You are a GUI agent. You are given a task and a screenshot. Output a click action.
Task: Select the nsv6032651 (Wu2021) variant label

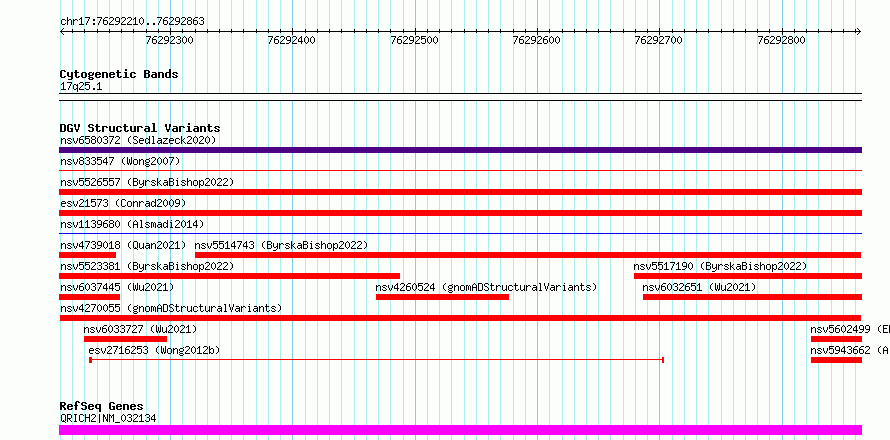pos(699,287)
